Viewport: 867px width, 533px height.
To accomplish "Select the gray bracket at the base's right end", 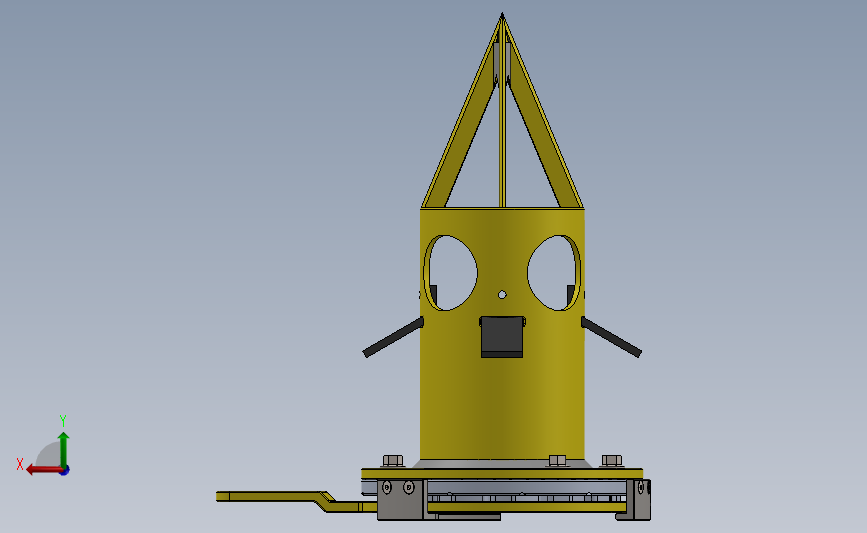I will tap(638, 500).
